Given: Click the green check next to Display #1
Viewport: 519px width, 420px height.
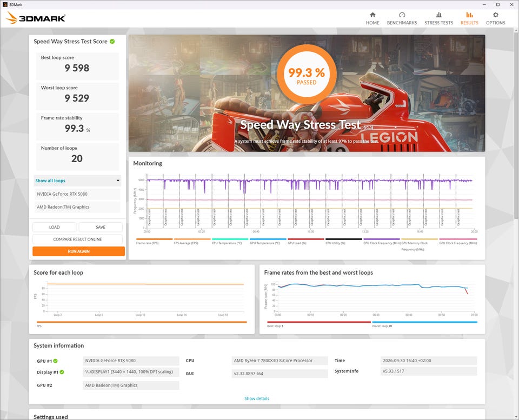Looking at the screenshot, I should tap(62, 372).
